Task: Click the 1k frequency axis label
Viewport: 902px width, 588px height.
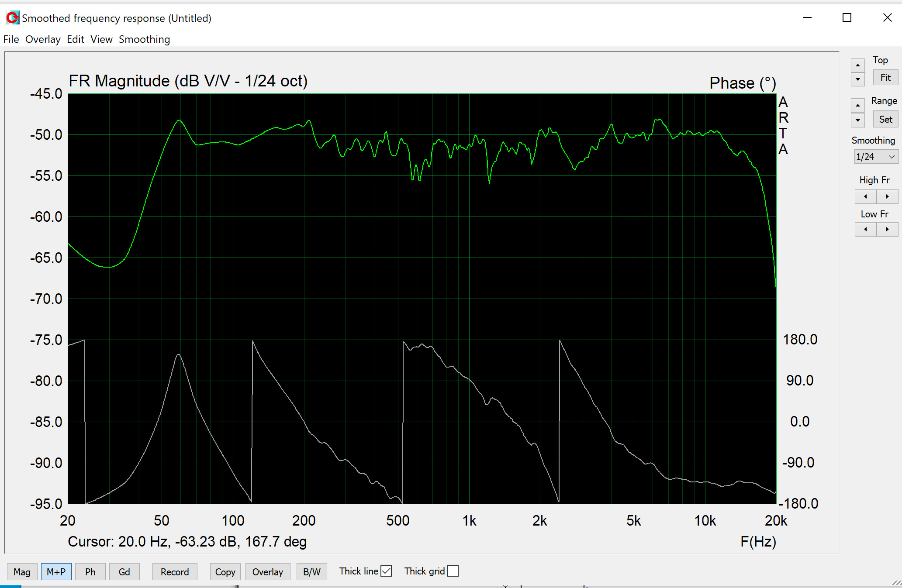Action: tap(470, 521)
